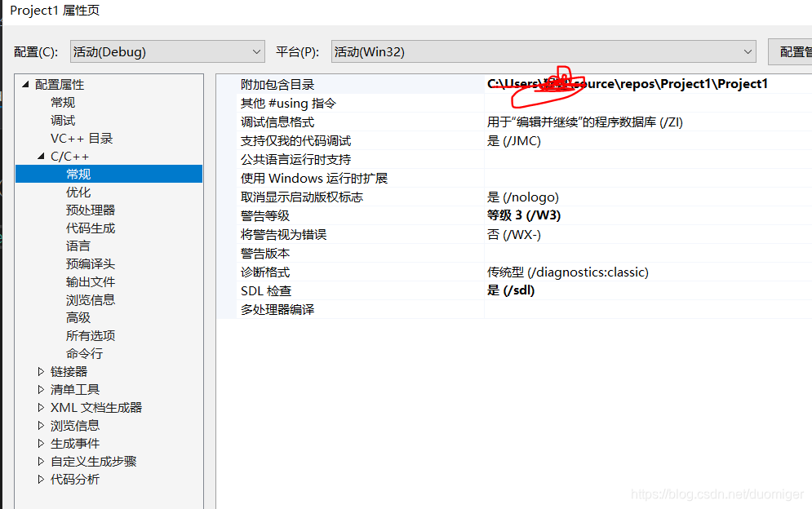812x509 pixels.
Task: Select the 否 (/WX-) value
Action: click(513, 235)
